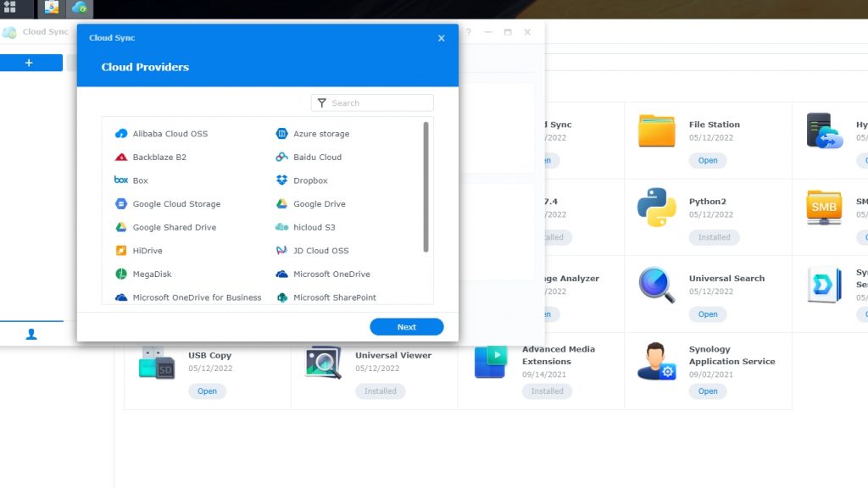868x488 pixels.
Task: Click the USB Copy package icon
Action: point(157,363)
